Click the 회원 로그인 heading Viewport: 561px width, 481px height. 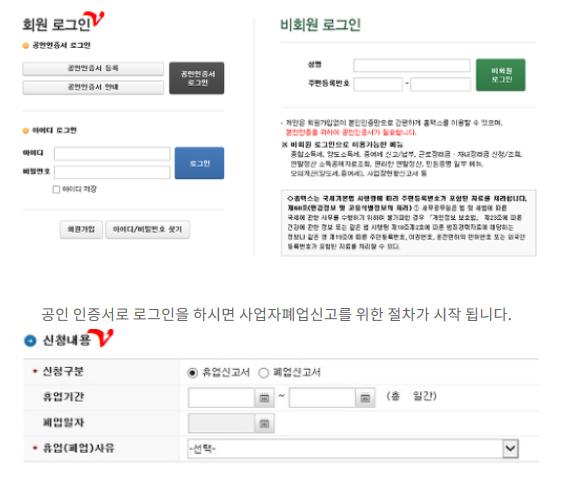coord(57,24)
